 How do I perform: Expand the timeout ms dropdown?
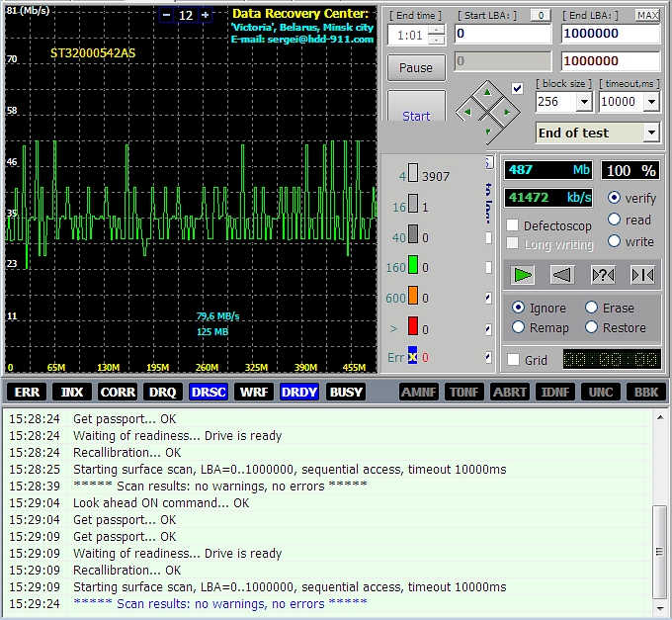click(651, 102)
